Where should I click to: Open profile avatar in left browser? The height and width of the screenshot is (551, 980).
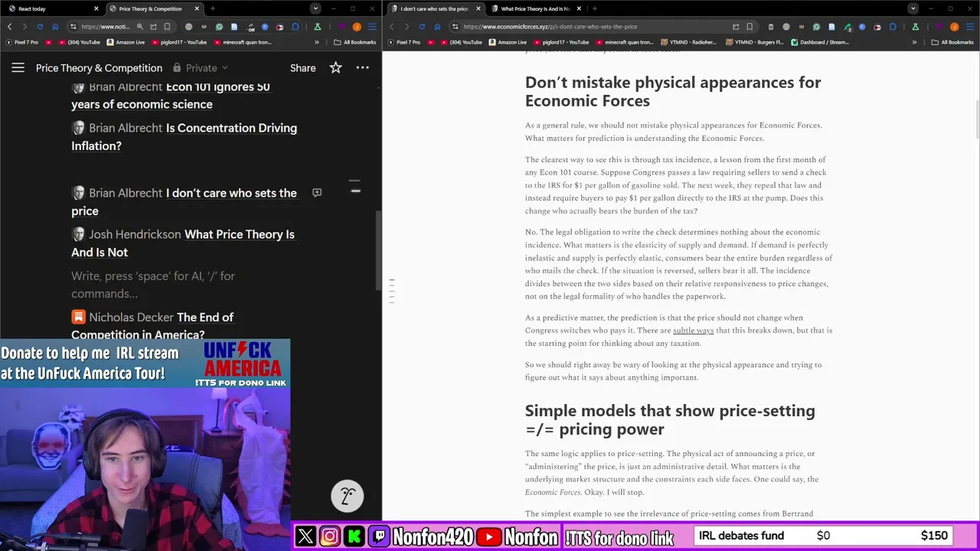(x=357, y=27)
